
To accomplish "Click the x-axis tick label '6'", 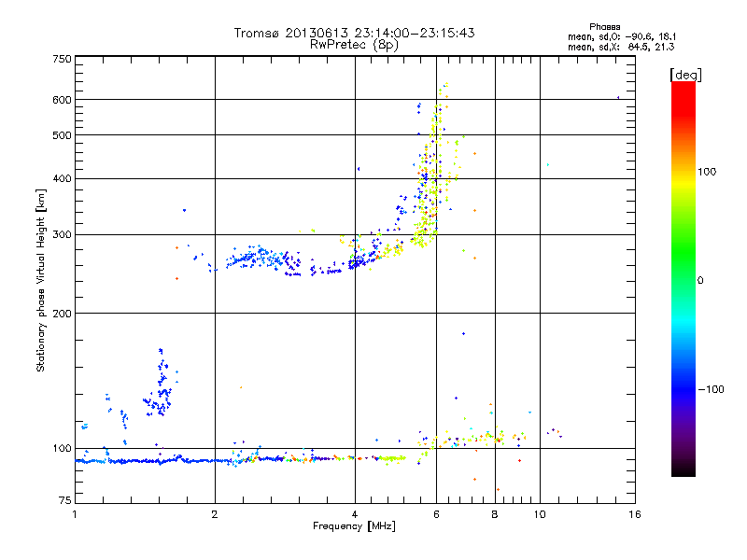I will tap(436, 514).
